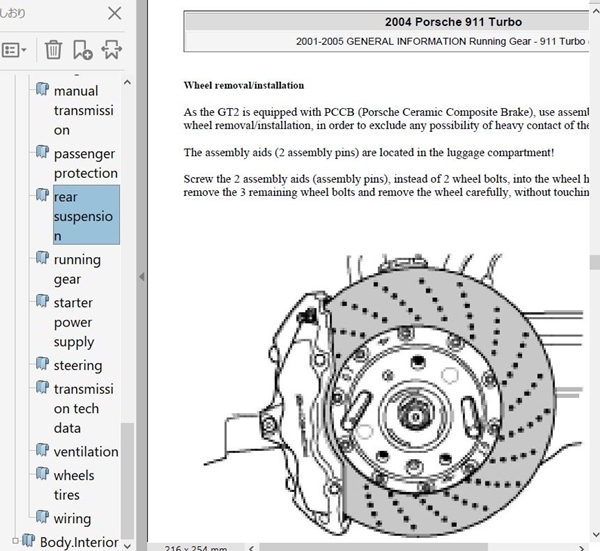Select the rear suspension bookmark
Image resolution: width=600 pixels, height=551 pixels.
[x=86, y=215]
